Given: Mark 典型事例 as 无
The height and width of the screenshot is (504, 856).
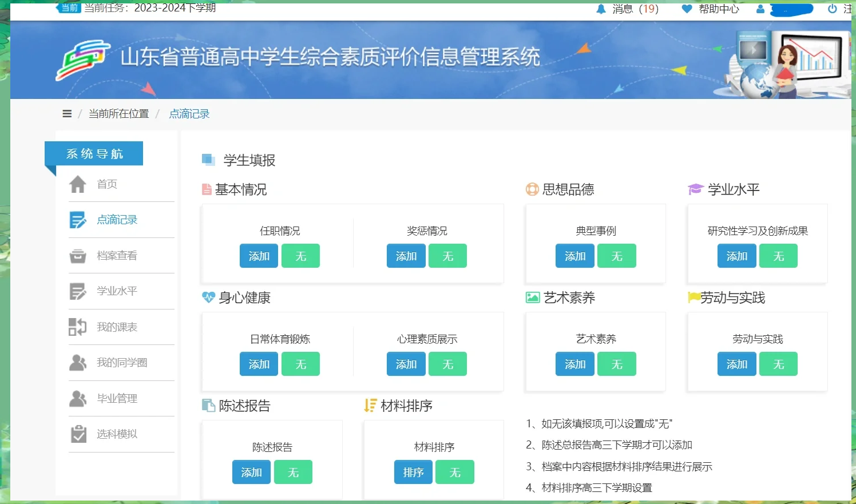Looking at the screenshot, I should (x=616, y=256).
